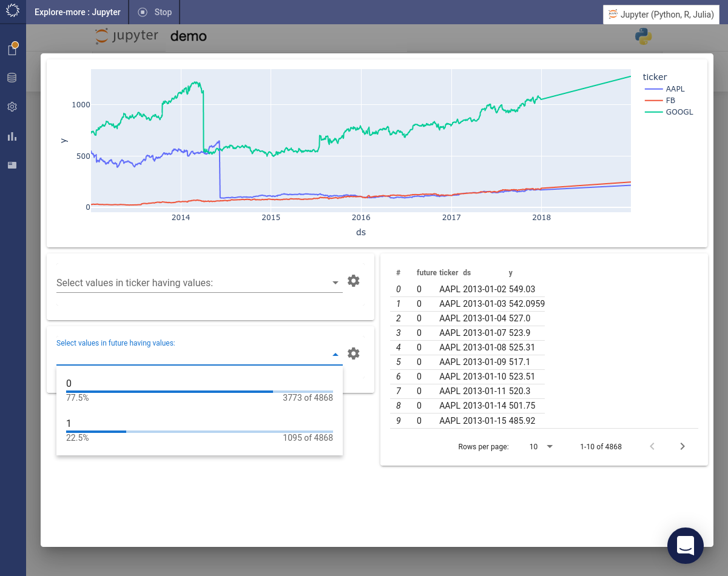Click the '3773 of 4868' count text
This screenshot has width=728, height=576.
[x=308, y=398]
